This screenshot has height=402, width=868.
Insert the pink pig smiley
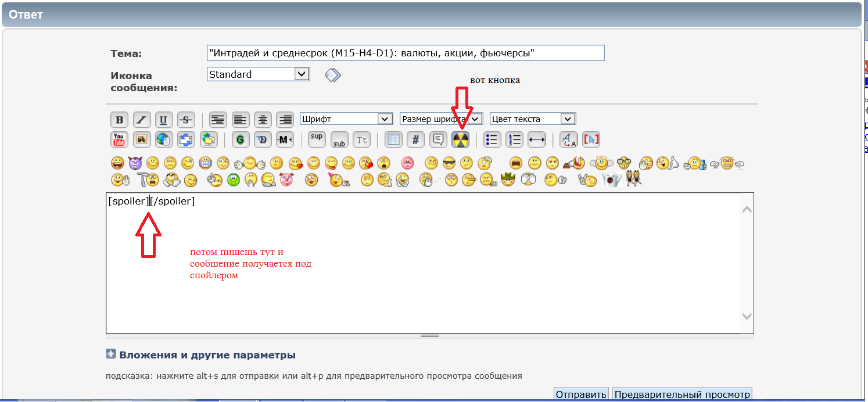pos(286,180)
